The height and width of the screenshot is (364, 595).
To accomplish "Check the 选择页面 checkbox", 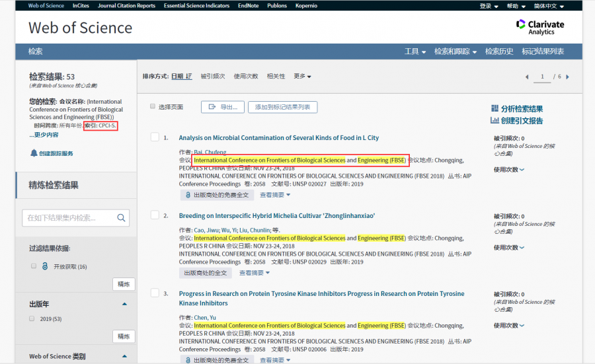I will click(x=153, y=106).
